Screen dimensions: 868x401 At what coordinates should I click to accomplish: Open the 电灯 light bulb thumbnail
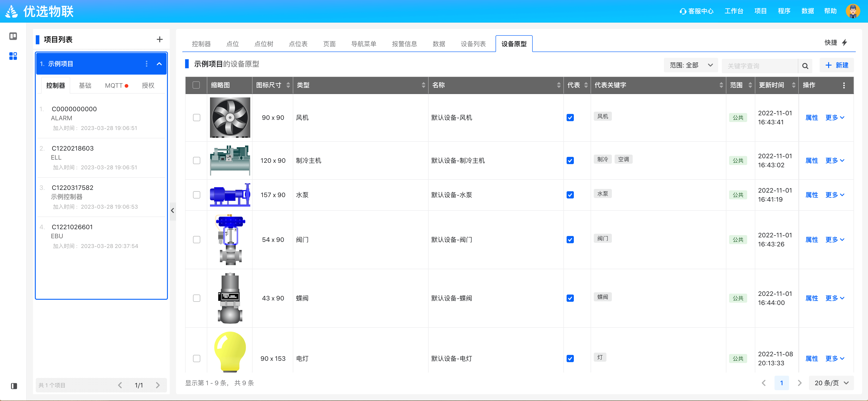(230, 351)
